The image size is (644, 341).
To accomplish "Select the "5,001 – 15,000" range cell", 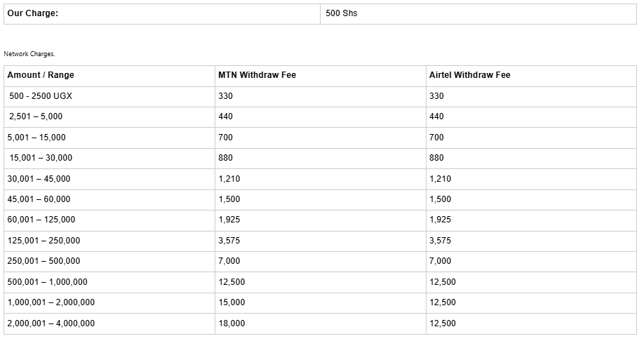I will (36, 138).
